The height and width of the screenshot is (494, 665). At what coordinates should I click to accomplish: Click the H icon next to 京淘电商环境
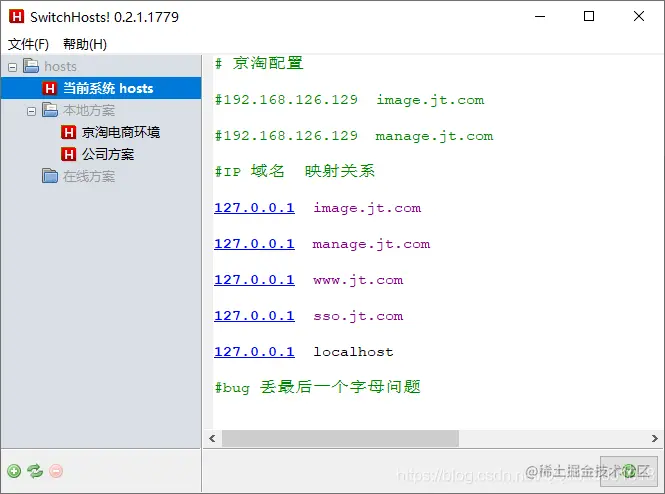click(68, 132)
